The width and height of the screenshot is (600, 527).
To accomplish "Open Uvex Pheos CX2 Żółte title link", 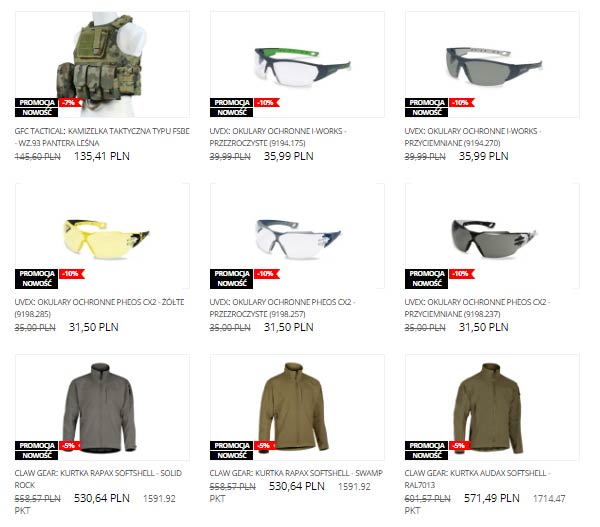I will [x=99, y=308].
